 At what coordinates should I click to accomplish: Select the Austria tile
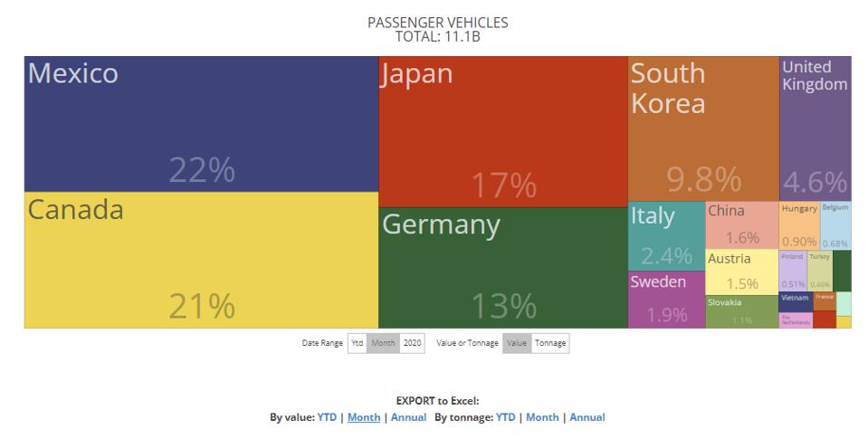(x=742, y=271)
